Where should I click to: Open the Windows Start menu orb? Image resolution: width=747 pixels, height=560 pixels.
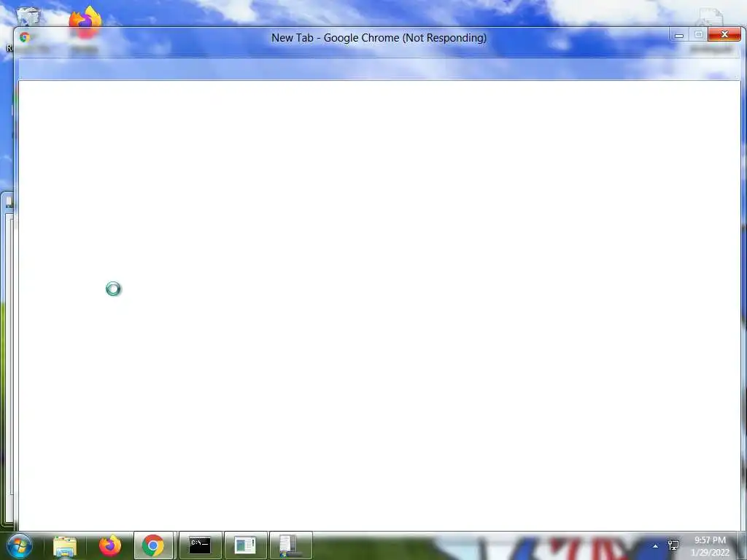tap(20, 545)
